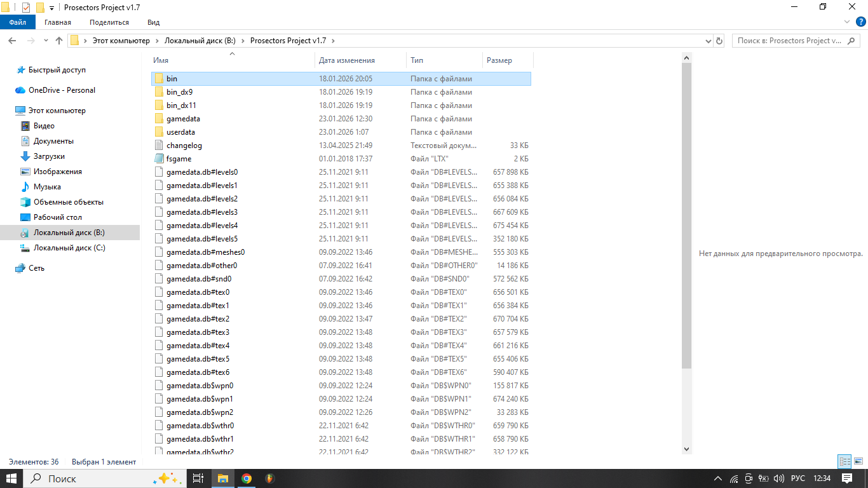
Task: Select the bin_dx11 folder
Action: click(181, 105)
